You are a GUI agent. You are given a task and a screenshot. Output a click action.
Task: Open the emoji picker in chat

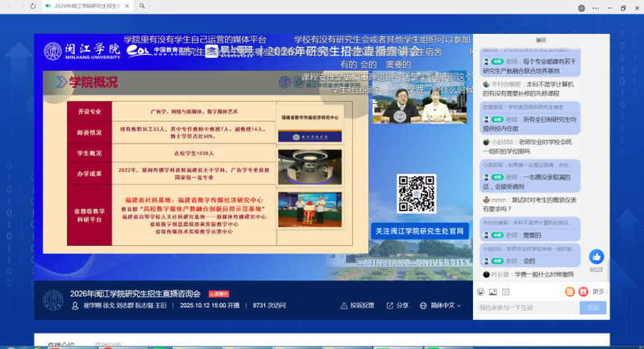(x=481, y=292)
